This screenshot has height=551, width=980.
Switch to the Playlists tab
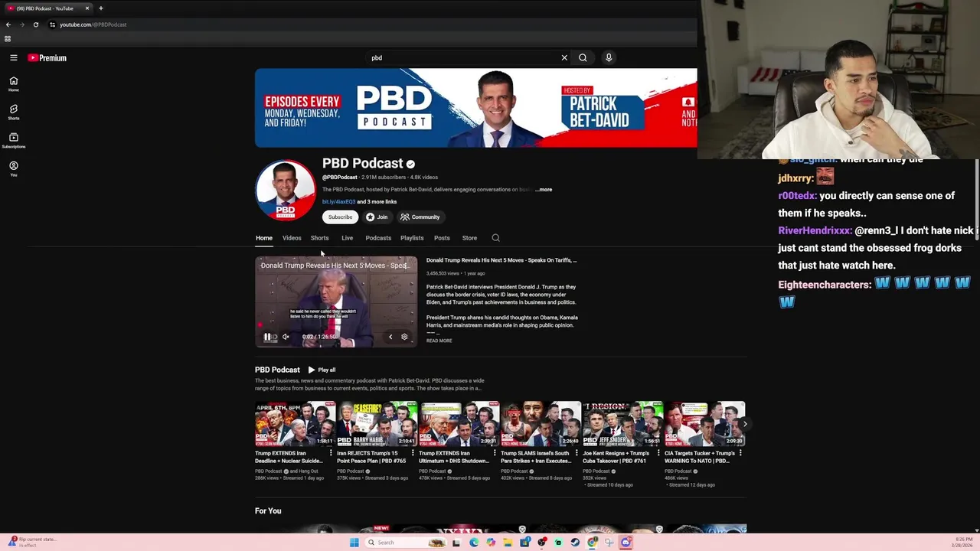pyautogui.click(x=412, y=238)
